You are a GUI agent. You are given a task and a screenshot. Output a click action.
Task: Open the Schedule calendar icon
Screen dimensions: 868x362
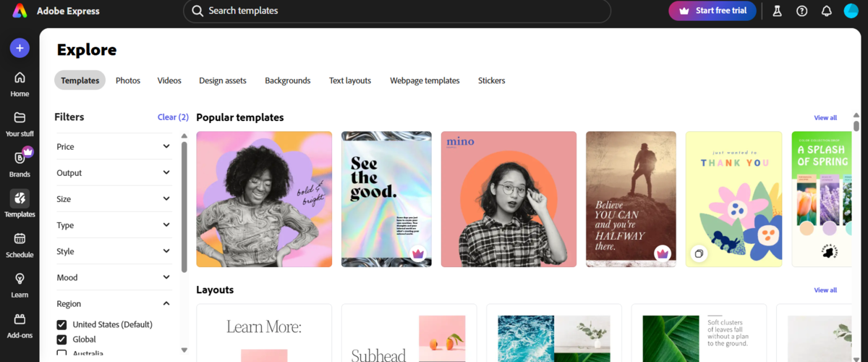[x=20, y=239]
